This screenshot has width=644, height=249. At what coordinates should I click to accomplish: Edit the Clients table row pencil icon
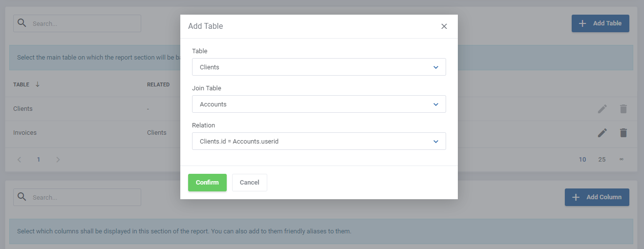coord(602,109)
